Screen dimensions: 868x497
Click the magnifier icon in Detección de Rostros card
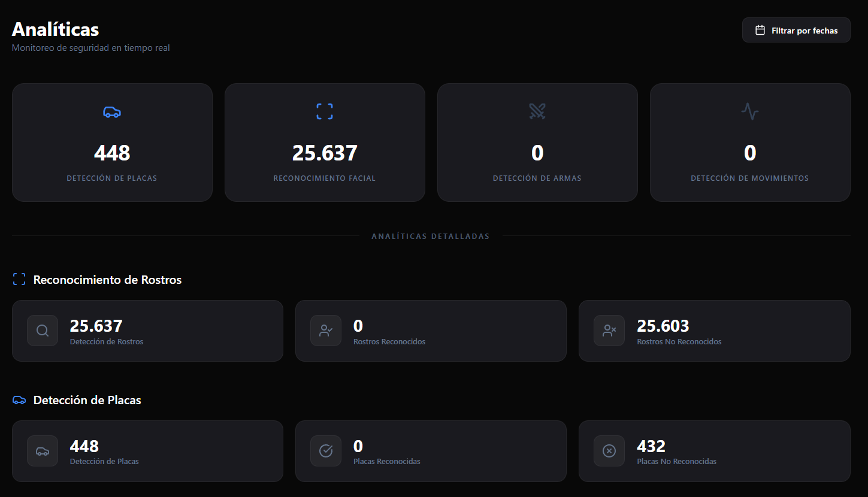click(x=43, y=331)
